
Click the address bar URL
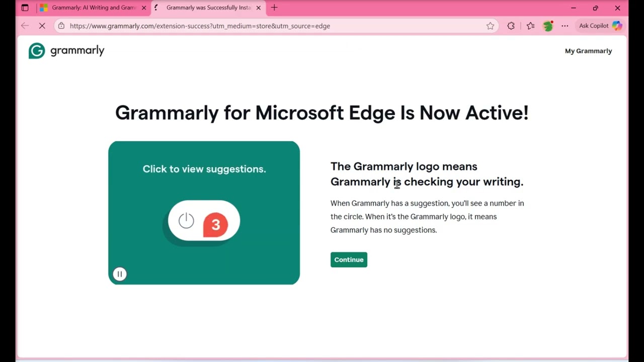pyautogui.click(x=200, y=26)
